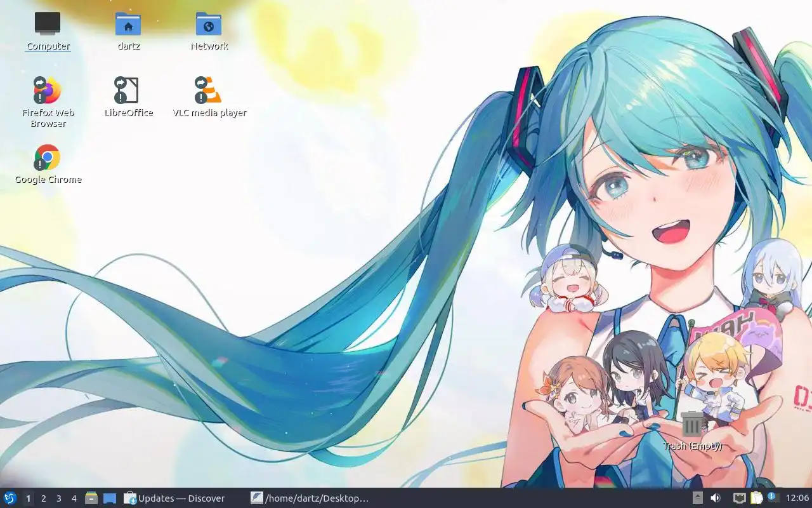
Task: Open the volume control in tray
Action: 716,498
